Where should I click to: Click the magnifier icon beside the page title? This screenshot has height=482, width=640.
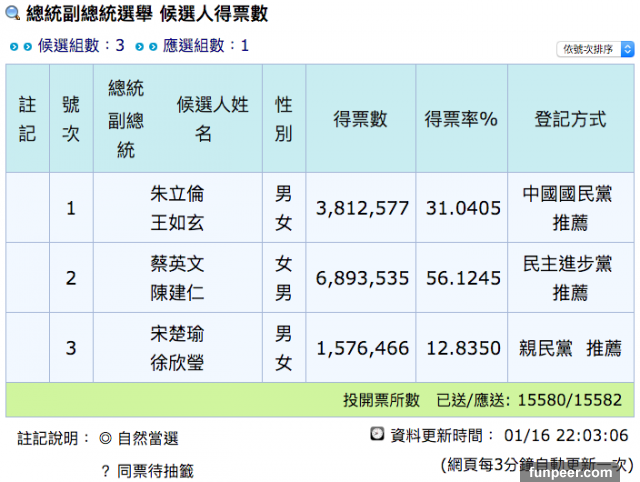tap(12, 14)
